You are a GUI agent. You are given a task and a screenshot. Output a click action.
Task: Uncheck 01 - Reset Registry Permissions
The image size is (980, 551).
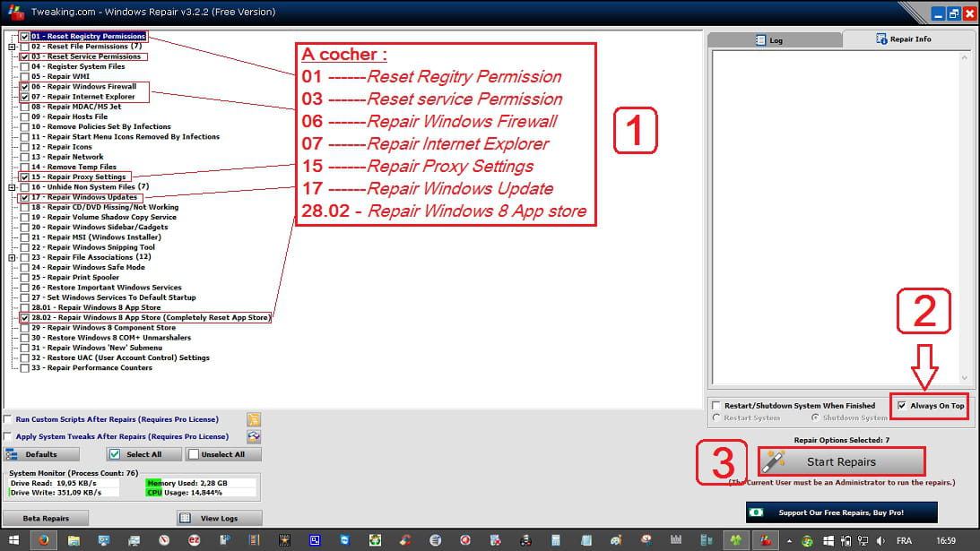24,36
